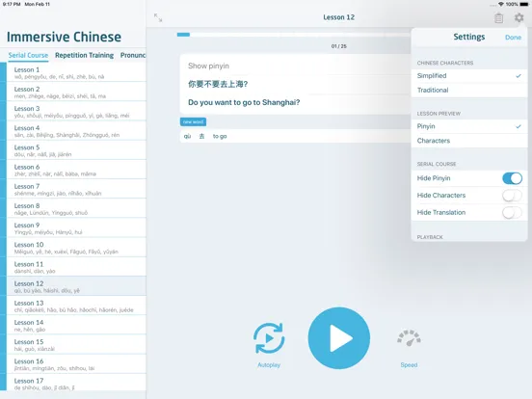Switch to the Repetition Training tab
532x399 pixels.
point(84,55)
